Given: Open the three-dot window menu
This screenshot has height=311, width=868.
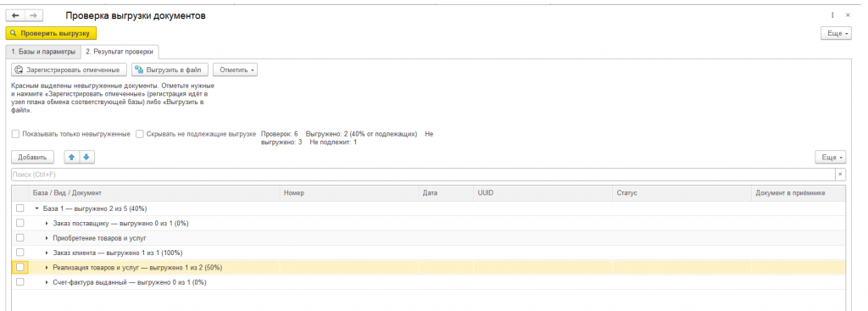Looking at the screenshot, I should 832,16.
